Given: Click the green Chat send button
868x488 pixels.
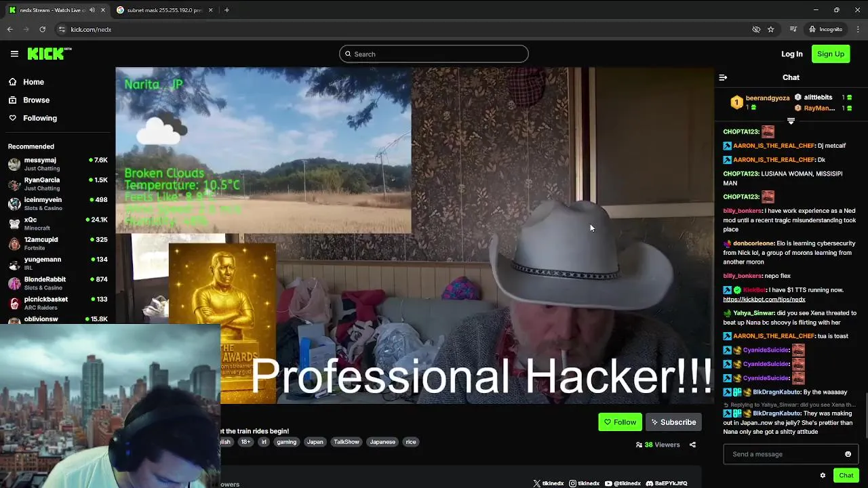Looking at the screenshot, I should tap(846, 475).
